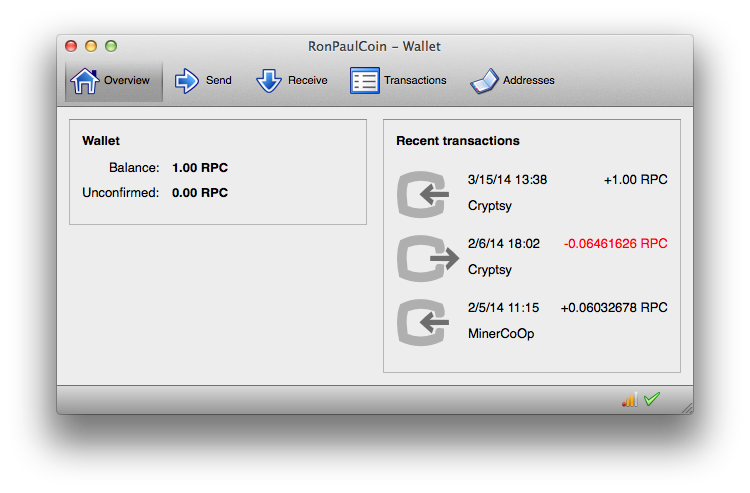
Task: Close the wallet window with red button
Action: pos(71,46)
